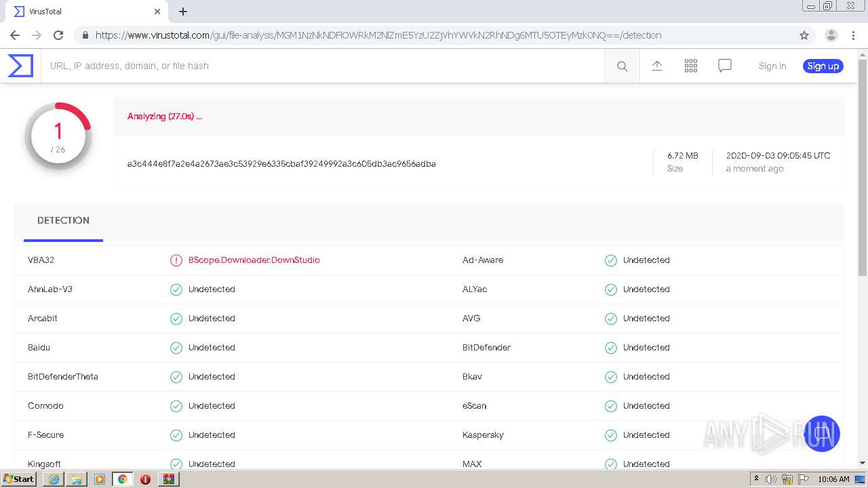Click BScope.Downloader.DownStudio detection name
The image size is (868, 488).
click(x=254, y=260)
